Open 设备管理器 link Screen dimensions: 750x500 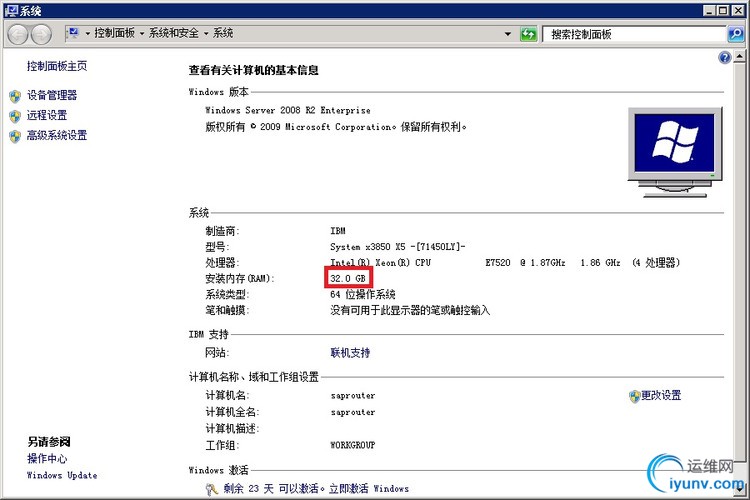click(x=52, y=95)
